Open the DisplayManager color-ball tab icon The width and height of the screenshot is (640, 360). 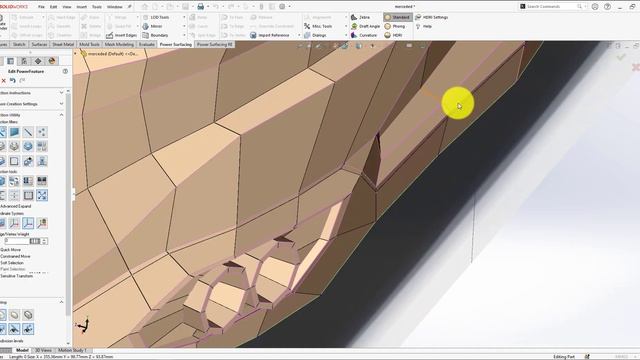(52, 61)
